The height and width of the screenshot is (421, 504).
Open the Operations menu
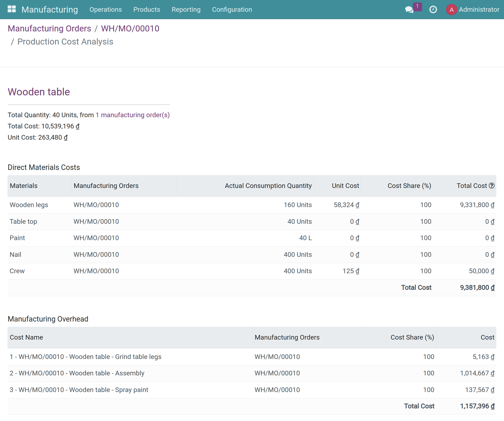[106, 10]
